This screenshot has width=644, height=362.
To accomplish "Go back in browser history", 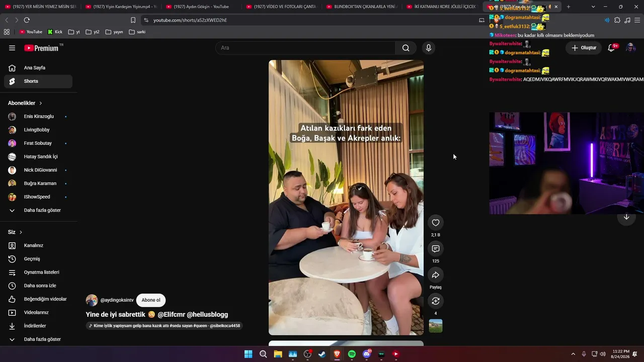I will (7, 20).
